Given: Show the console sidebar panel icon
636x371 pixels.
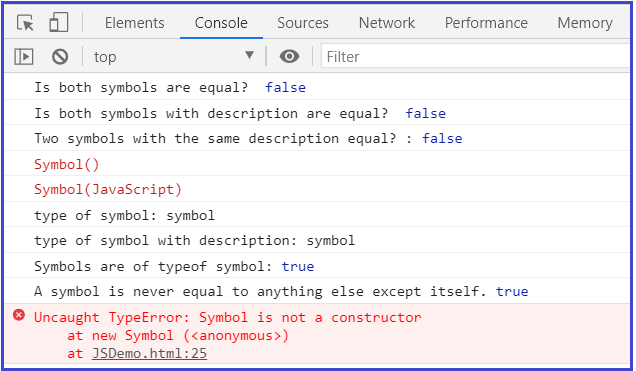Looking at the screenshot, I should 24,56.
